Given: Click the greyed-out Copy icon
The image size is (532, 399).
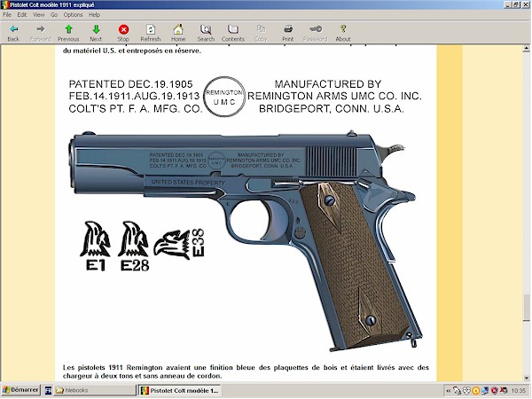Looking at the screenshot, I should (261, 33).
